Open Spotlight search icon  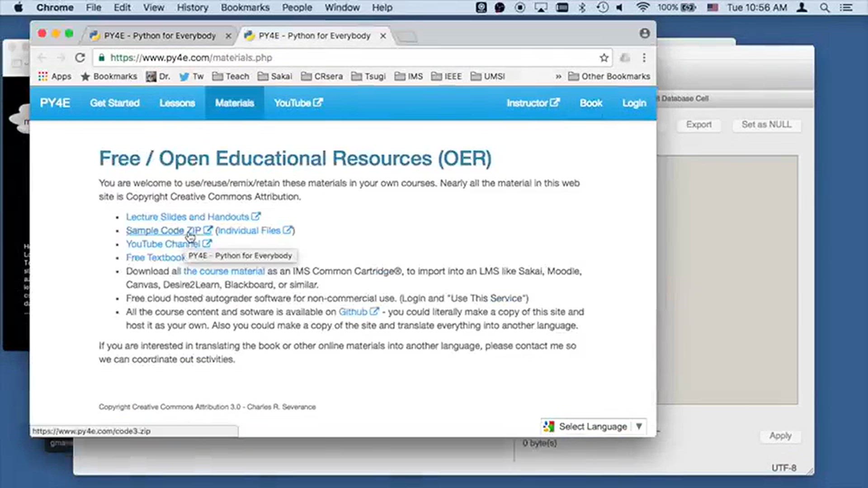[x=825, y=8]
